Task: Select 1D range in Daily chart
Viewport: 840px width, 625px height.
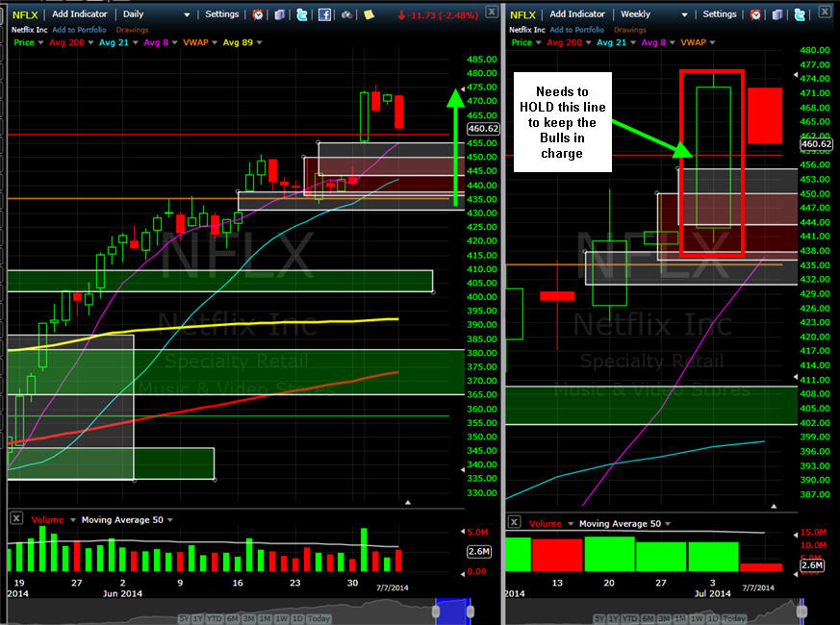Action: click(297, 618)
